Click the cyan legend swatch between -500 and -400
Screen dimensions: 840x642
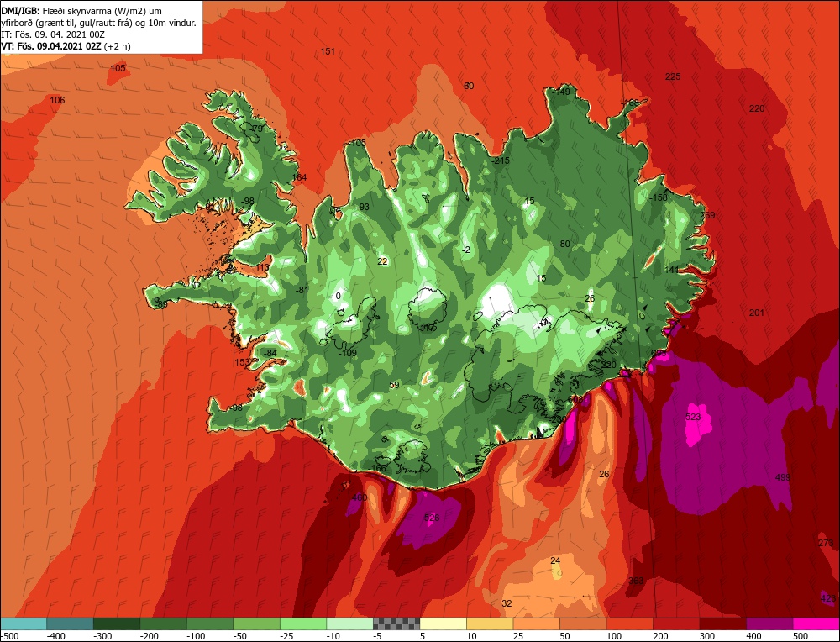coord(24,624)
